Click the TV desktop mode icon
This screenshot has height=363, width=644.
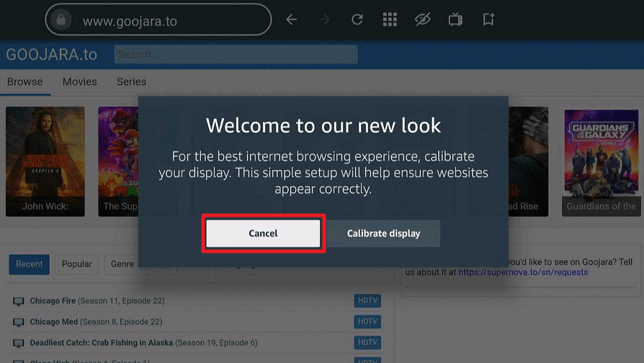[x=455, y=19]
